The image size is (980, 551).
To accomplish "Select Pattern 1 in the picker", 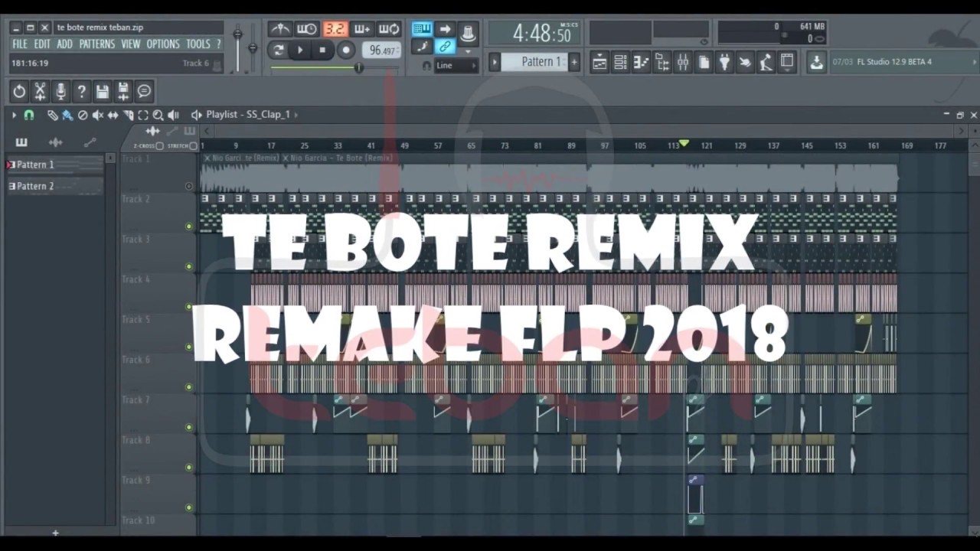I will [x=55, y=165].
